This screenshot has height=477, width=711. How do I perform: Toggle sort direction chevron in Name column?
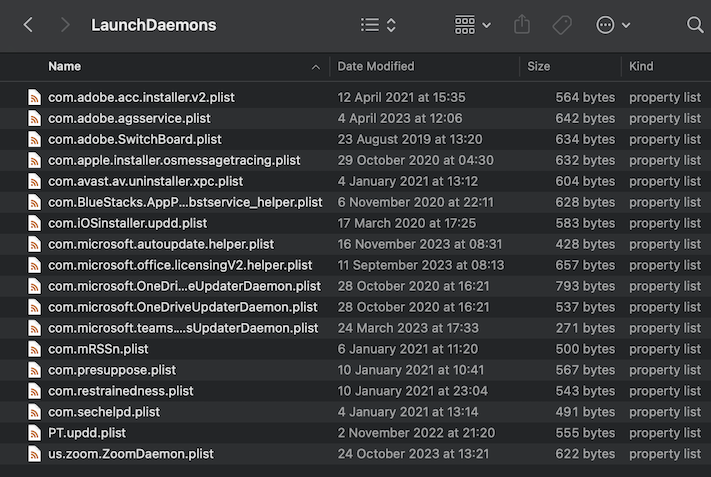click(x=316, y=67)
